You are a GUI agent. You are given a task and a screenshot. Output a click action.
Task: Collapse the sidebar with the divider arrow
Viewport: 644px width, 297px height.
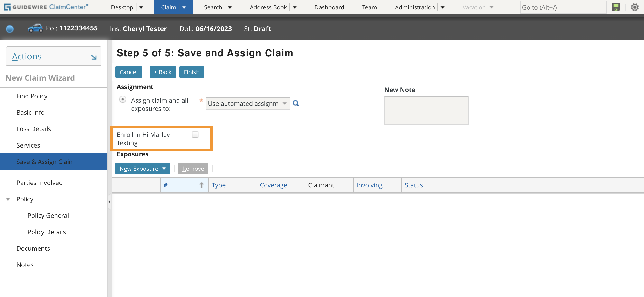pyautogui.click(x=109, y=202)
